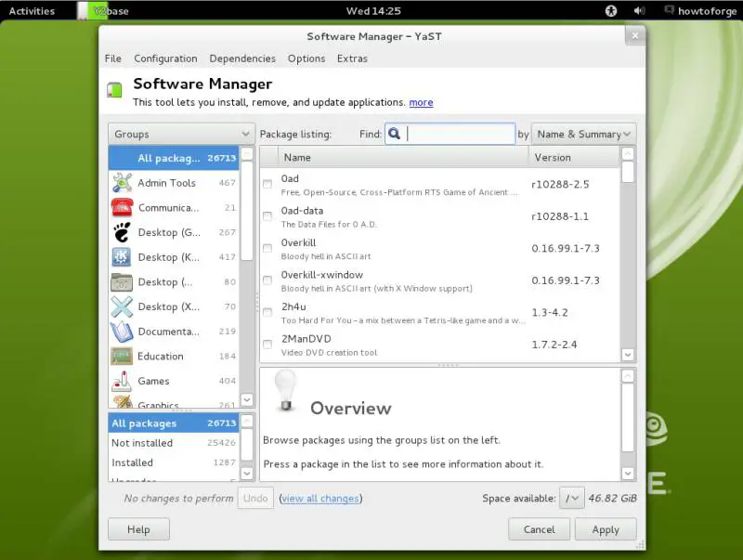The width and height of the screenshot is (743, 560).
Task: Open the Groups view dropdown
Action: (181, 134)
